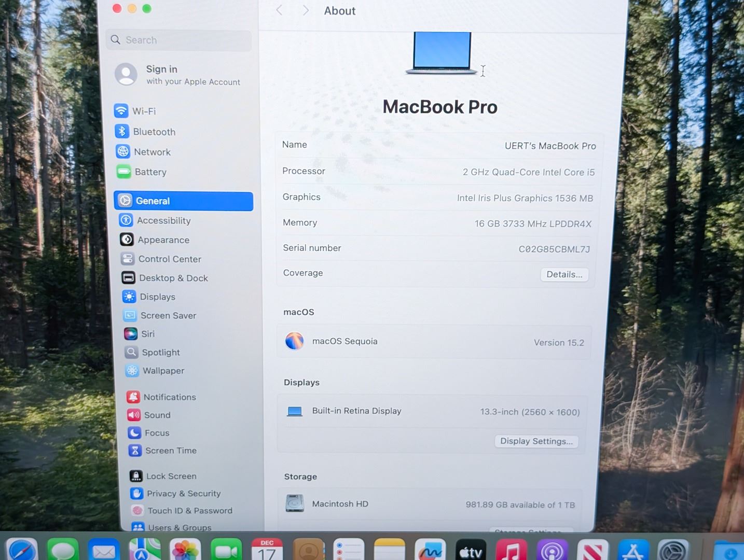Image resolution: width=744 pixels, height=560 pixels.
Task: Go forward using the forward chevron
Action: pos(306,10)
